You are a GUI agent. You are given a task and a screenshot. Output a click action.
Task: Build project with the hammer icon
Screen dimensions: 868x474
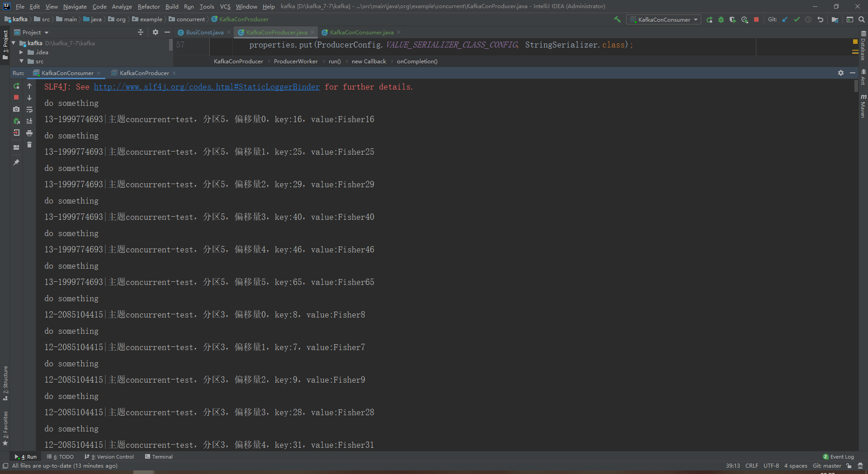point(617,19)
